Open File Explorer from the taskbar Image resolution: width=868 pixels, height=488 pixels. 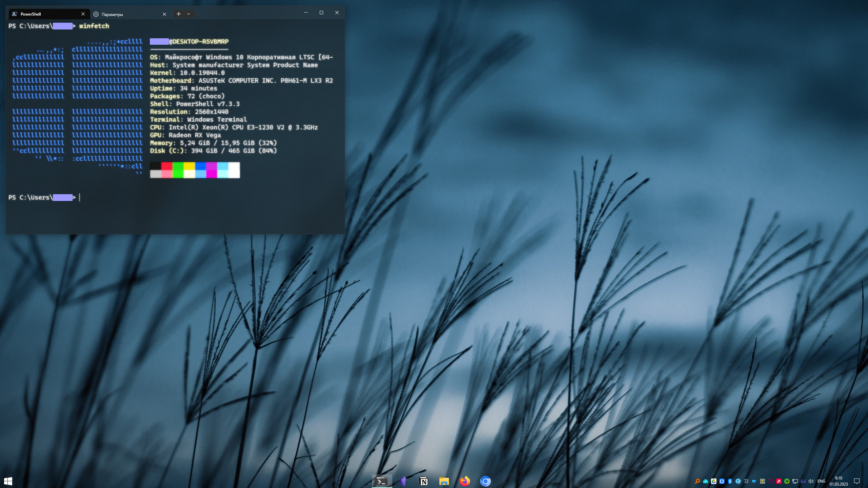tap(444, 481)
